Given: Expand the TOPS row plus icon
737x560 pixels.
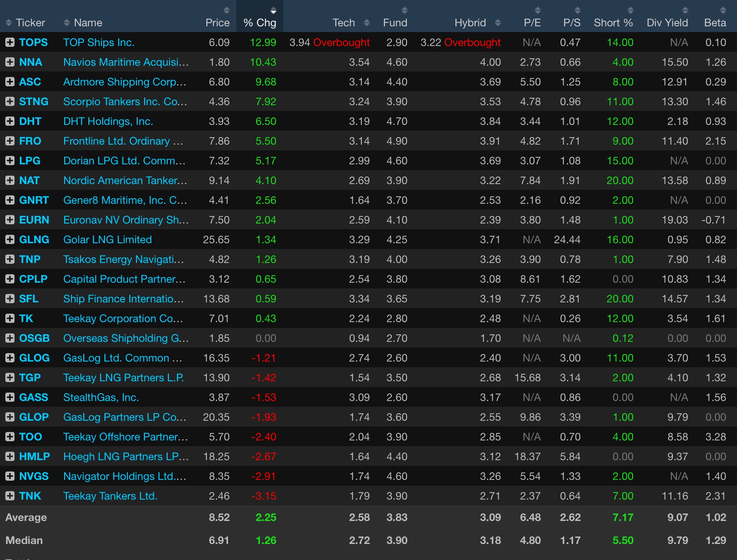Looking at the screenshot, I should (10, 42).
